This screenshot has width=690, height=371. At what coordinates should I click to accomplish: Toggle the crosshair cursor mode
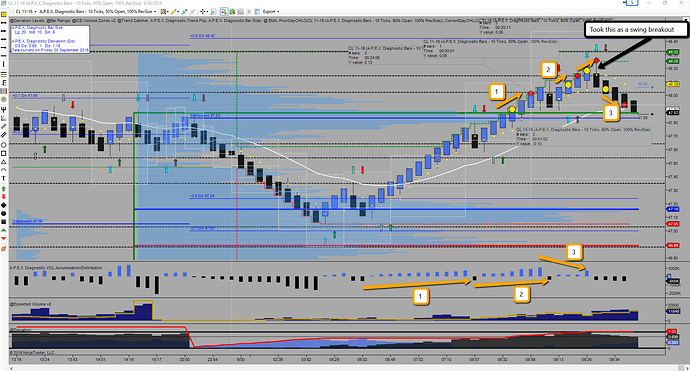pos(202,11)
